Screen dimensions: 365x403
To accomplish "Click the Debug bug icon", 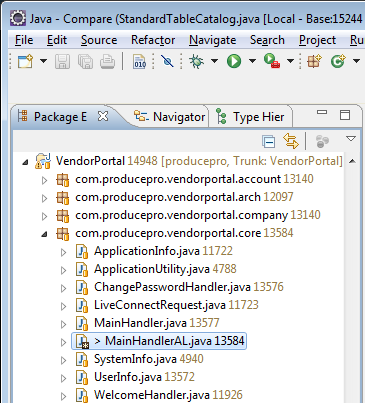I will tap(196, 61).
